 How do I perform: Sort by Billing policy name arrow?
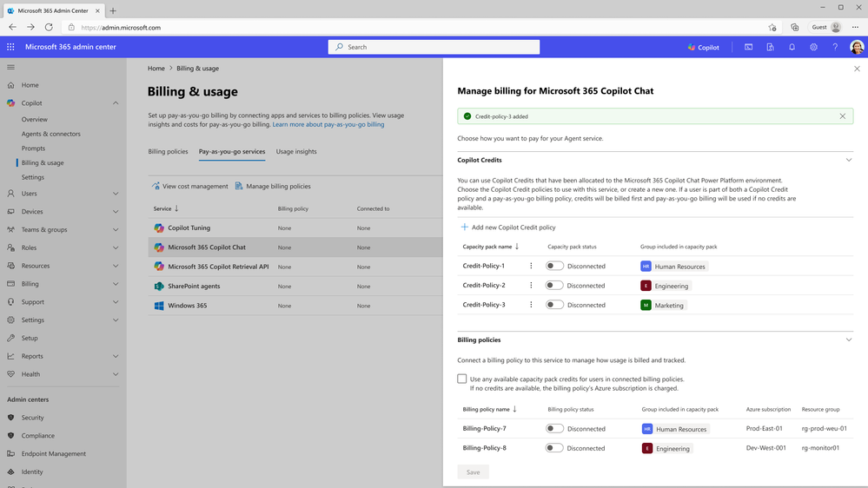515,409
